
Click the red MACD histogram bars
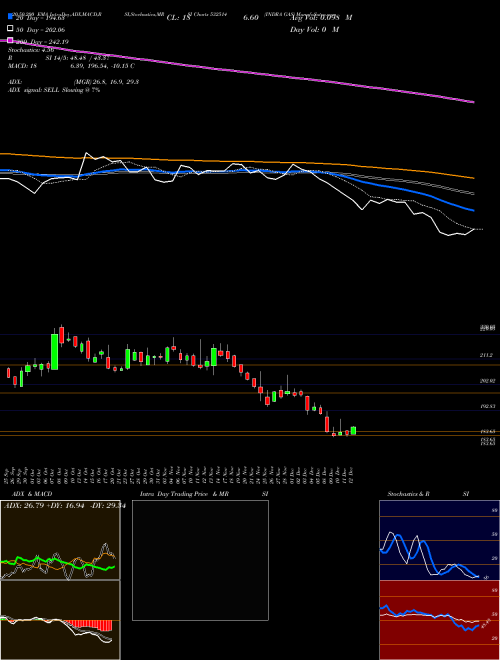[x=89, y=625]
